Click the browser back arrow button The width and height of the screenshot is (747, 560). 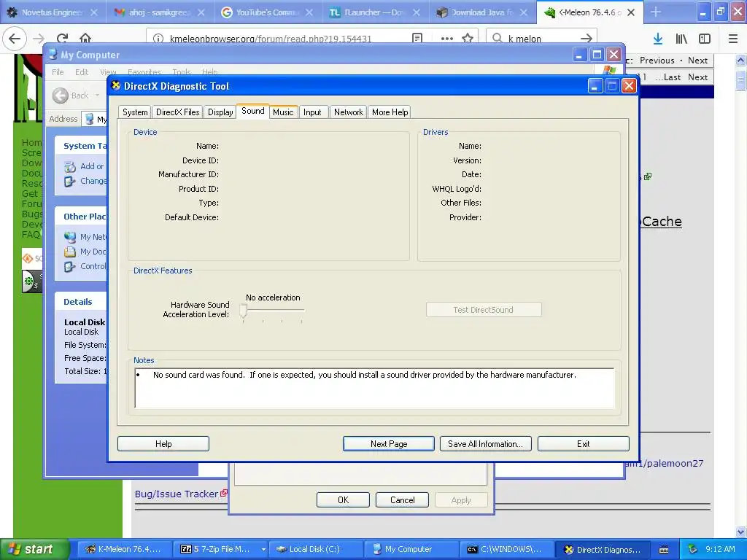tap(15, 39)
